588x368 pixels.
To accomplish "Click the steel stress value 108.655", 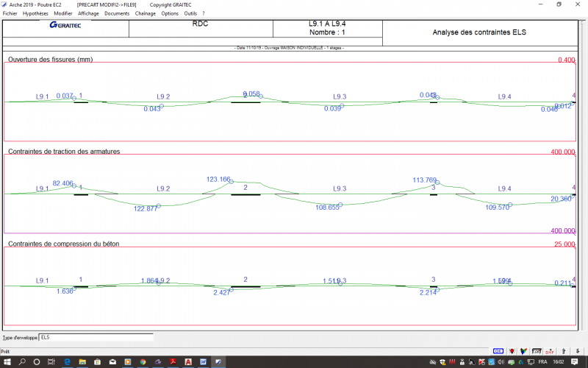I will pos(327,208).
